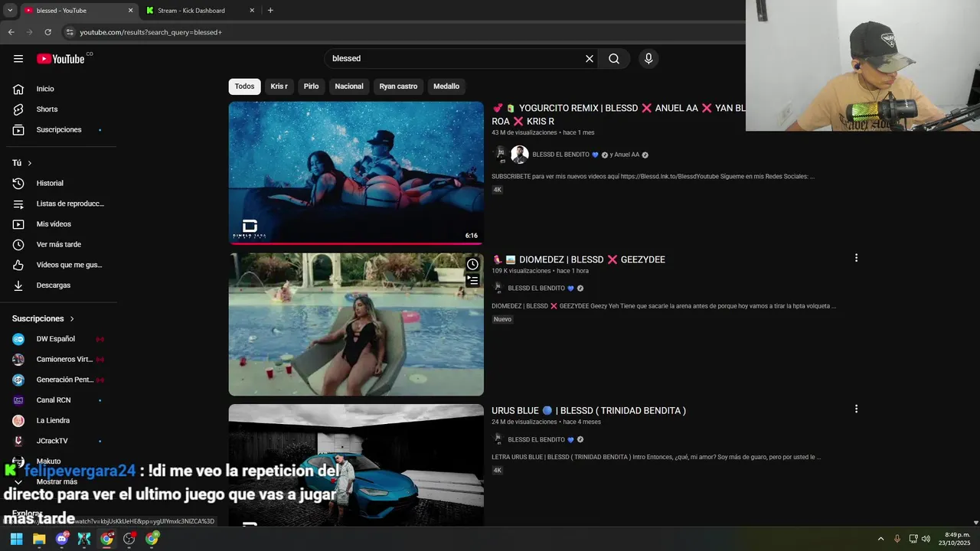Open the YouTube hamburger guide menu
The image size is (980, 551).
(18, 59)
